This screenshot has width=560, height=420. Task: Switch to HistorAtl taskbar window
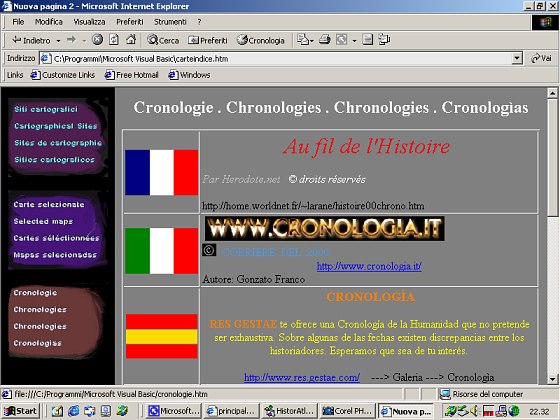tap(290, 411)
